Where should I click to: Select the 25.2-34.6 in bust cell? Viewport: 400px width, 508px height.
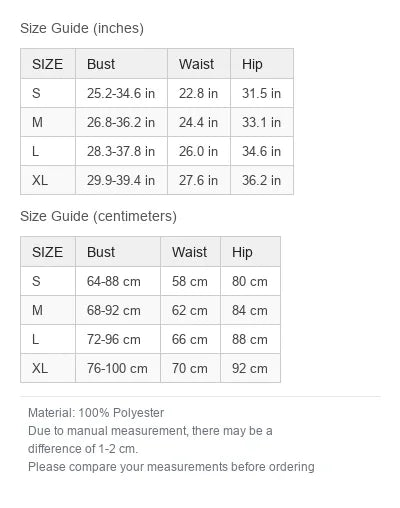click(x=121, y=93)
